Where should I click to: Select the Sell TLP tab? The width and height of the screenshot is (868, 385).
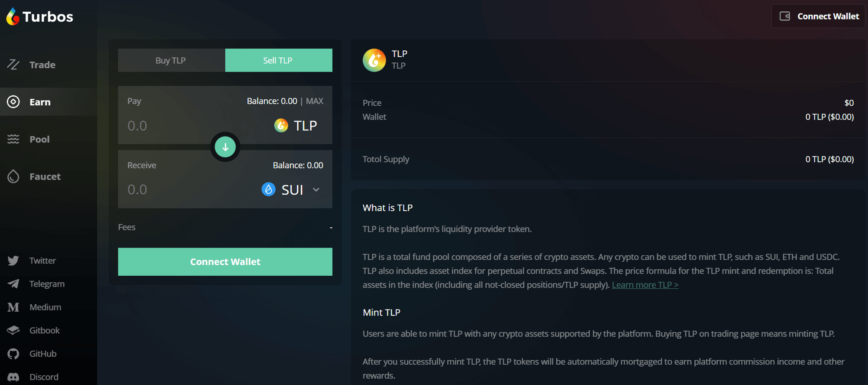coord(279,60)
